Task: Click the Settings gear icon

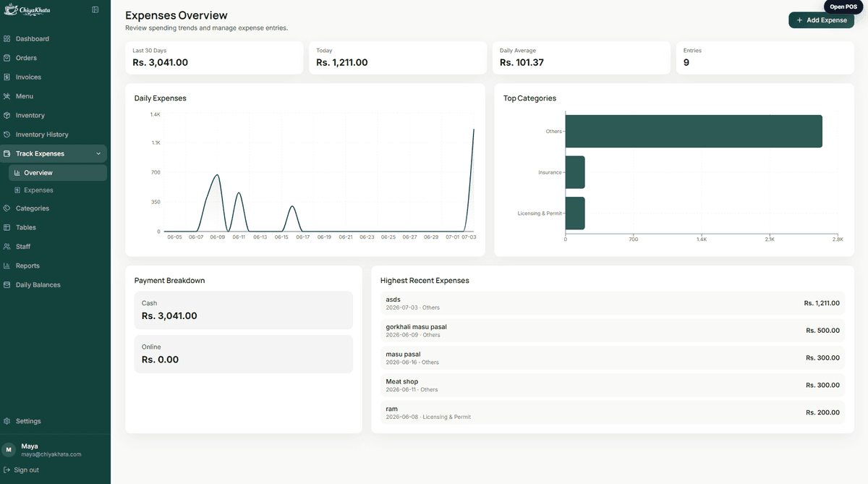Action: coord(7,421)
